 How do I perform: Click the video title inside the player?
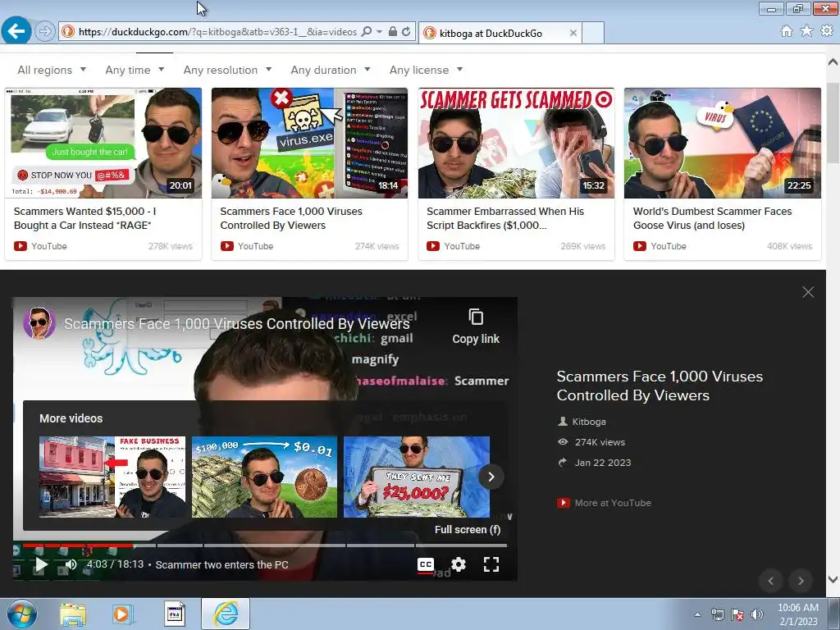click(237, 323)
